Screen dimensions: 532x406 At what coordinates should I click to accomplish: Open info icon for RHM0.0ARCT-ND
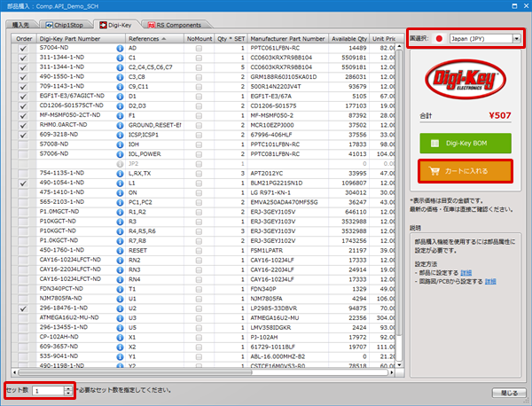click(x=120, y=126)
